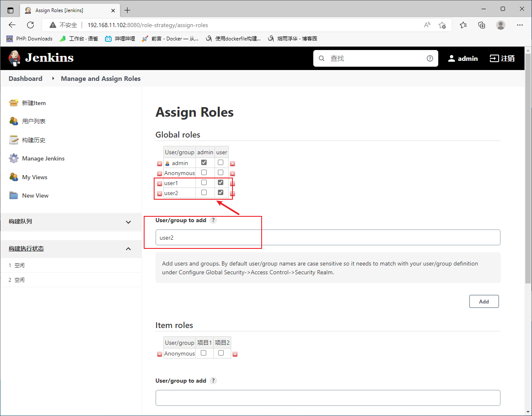532x416 pixels.
Task: Click left delete icon for global Anonymous row
Action: (x=160, y=174)
